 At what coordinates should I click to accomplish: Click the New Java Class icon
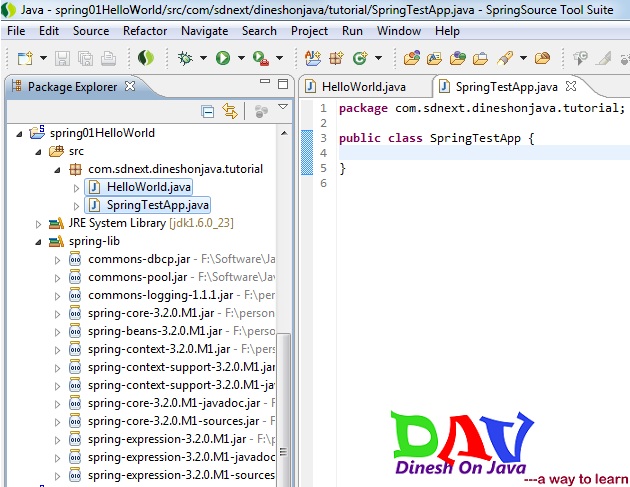coord(360,59)
